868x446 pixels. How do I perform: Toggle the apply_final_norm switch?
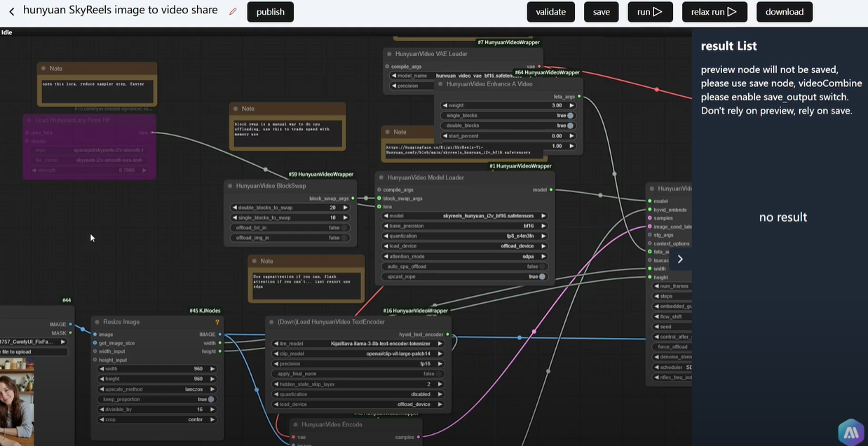[440, 374]
